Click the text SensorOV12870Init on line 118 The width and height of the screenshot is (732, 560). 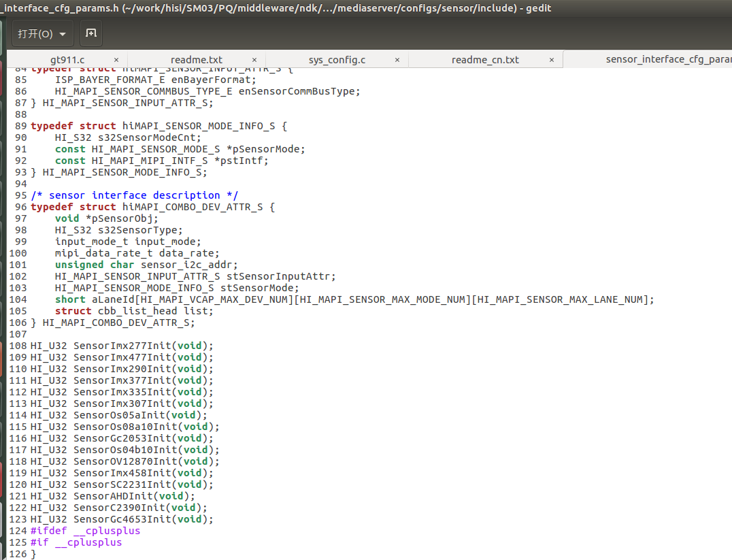click(x=126, y=461)
